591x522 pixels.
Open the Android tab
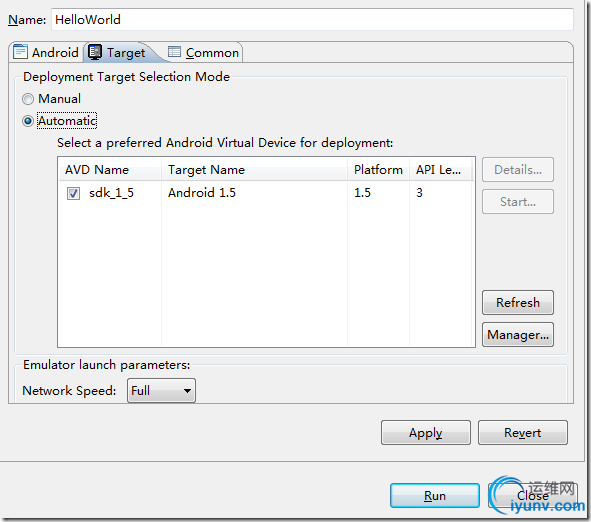click(x=46, y=52)
